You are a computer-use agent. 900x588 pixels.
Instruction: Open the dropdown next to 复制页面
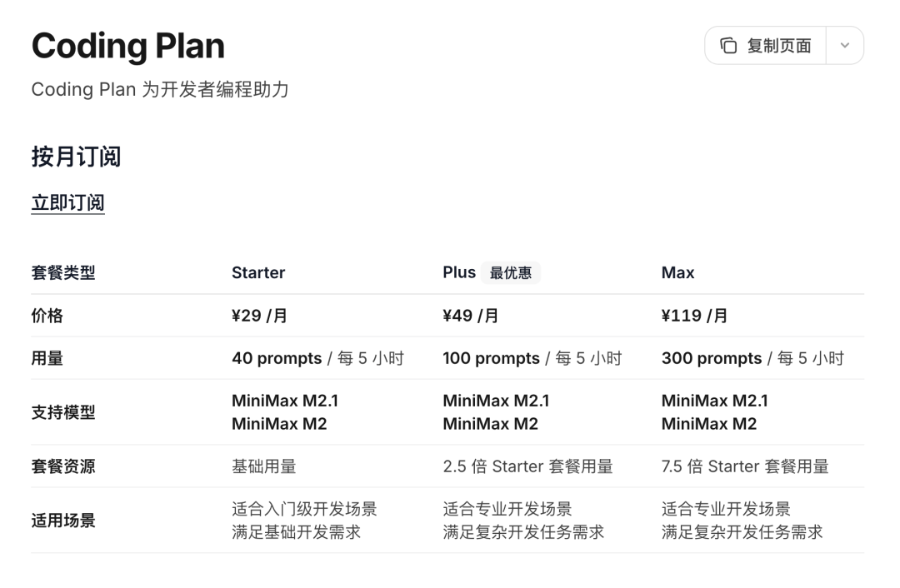click(x=845, y=46)
